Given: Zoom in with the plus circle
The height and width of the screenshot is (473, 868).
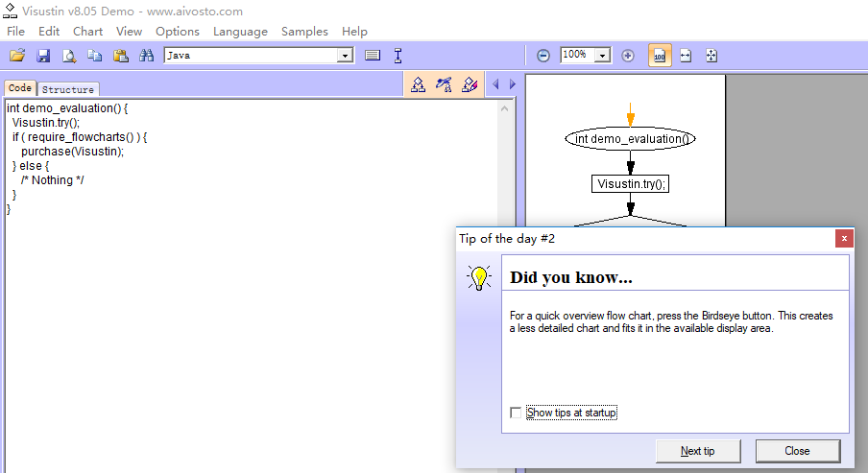Looking at the screenshot, I should [x=628, y=56].
